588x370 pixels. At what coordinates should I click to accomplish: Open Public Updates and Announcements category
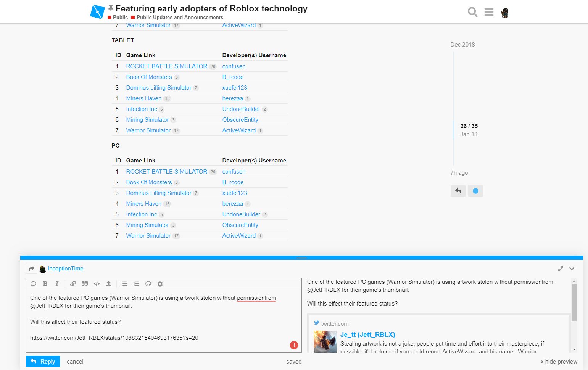coord(180,17)
